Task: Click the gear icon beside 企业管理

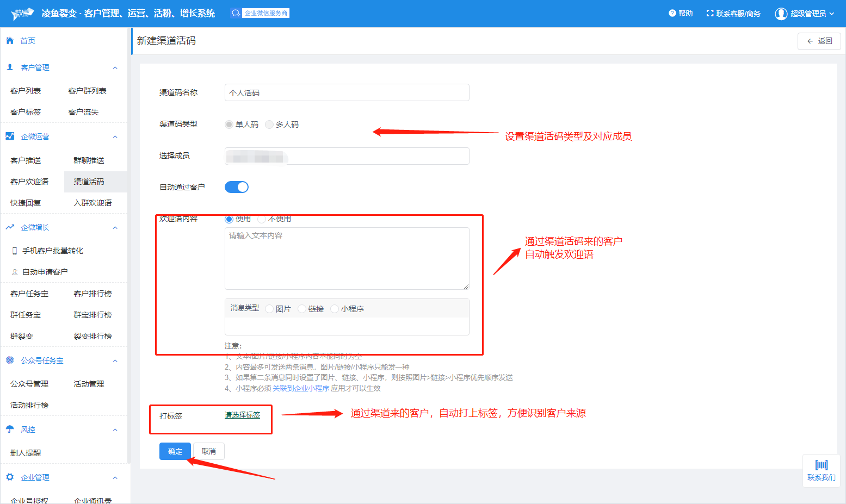Action: pos(10,477)
